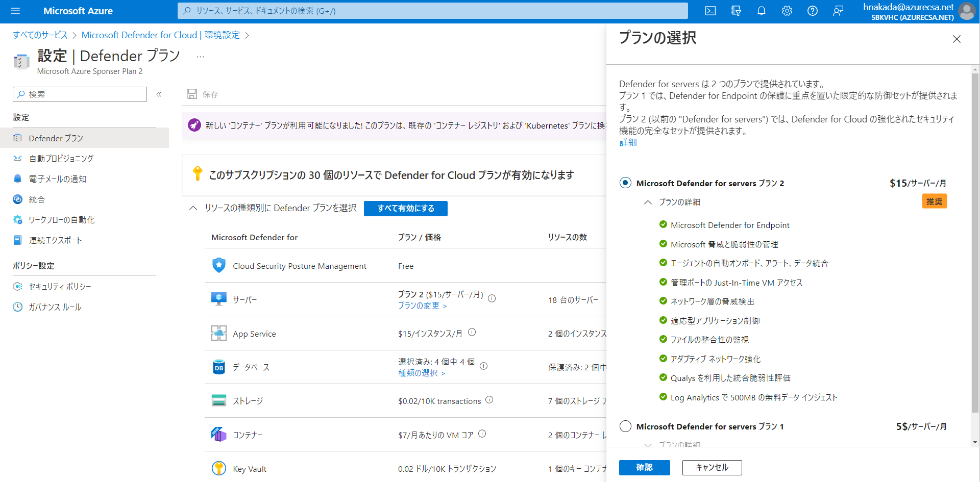Open セキュリティ ポリシー page
980x482 pixels.
pyautogui.click(x=84, y=287)
